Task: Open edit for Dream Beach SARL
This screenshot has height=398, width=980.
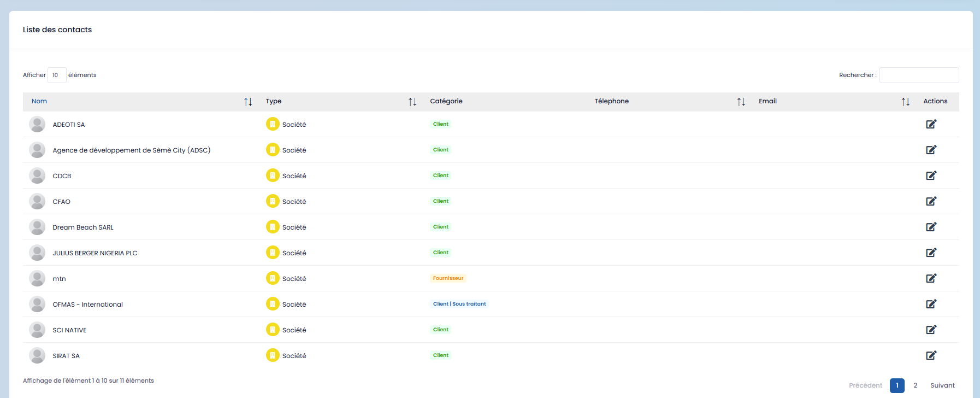Action: (931, 227)
